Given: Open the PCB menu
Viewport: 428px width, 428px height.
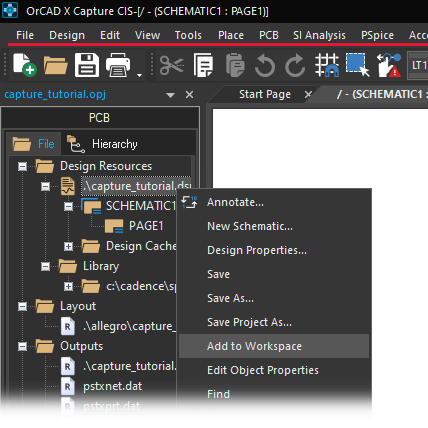Looking at the screenshot, I should (269, 35).
